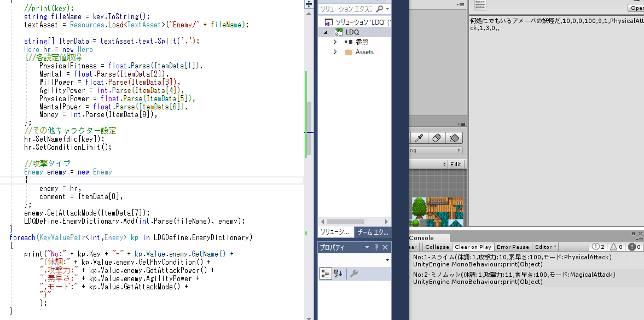Click the Solution Explorer search magnifier icon

[x=380, y=9]
